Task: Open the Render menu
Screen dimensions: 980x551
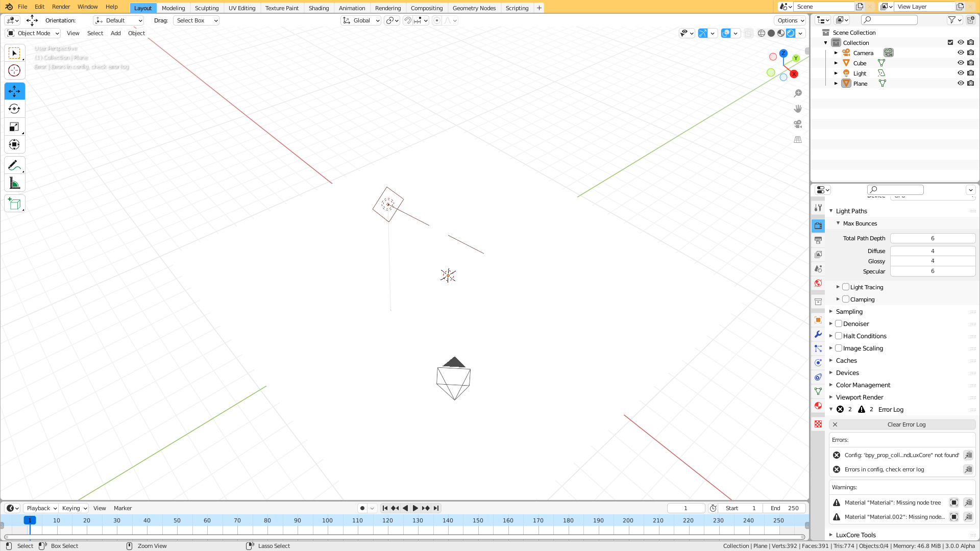Action: tap(61, 7)
